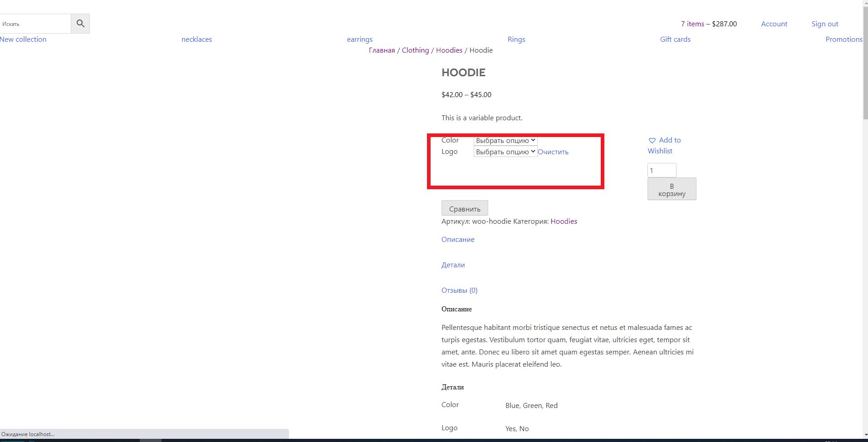Go to Главная in the breadcrumb

382,50
